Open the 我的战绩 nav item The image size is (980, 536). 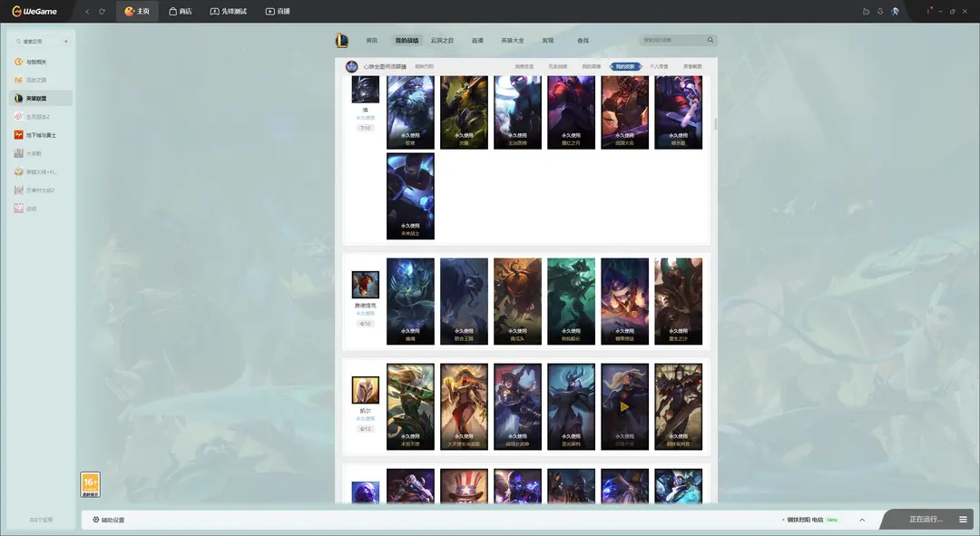(x=407, y=41)
